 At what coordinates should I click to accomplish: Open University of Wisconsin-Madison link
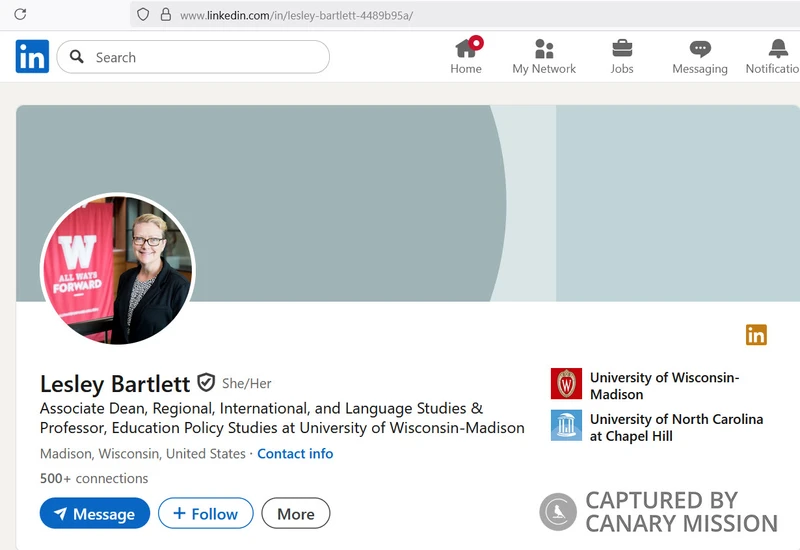coord(664,386)
